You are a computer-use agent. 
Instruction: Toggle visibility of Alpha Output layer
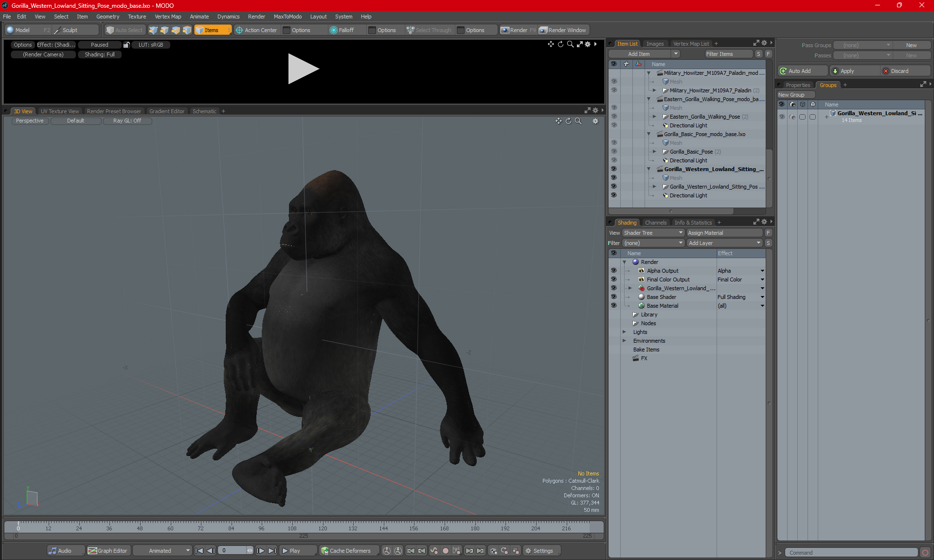click(x=613, y=271)
